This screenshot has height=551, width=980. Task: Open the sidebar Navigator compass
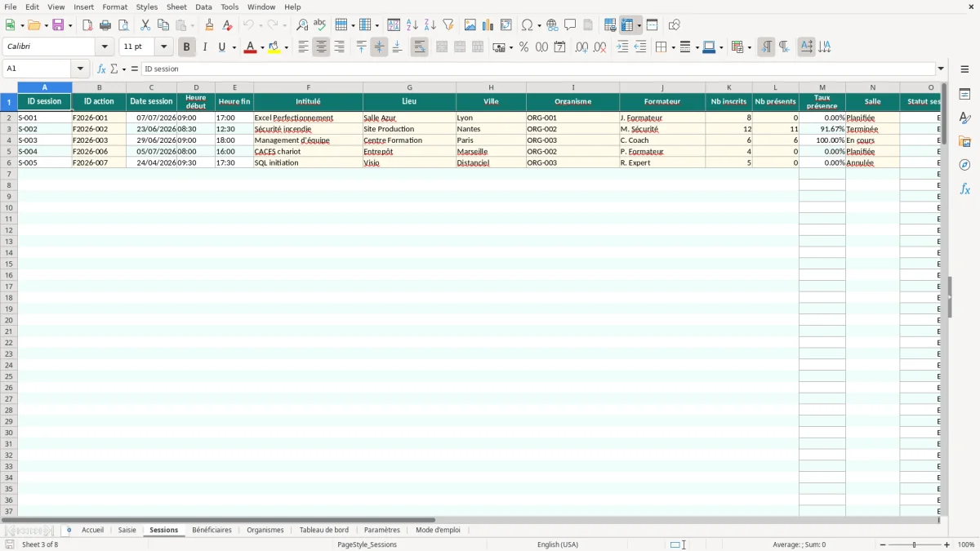(964, 165)
